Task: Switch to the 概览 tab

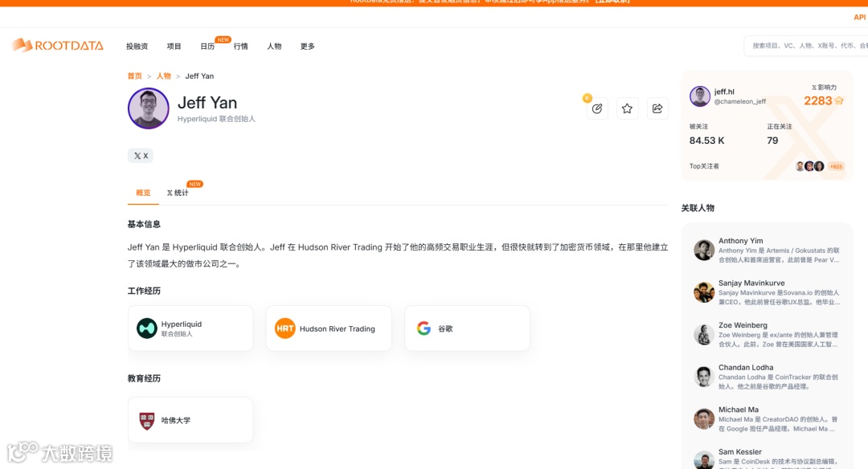Action: click(143, 193)
